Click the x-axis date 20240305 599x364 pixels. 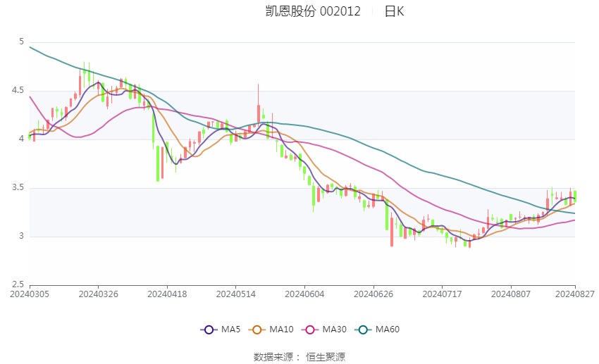click(30, 294)
